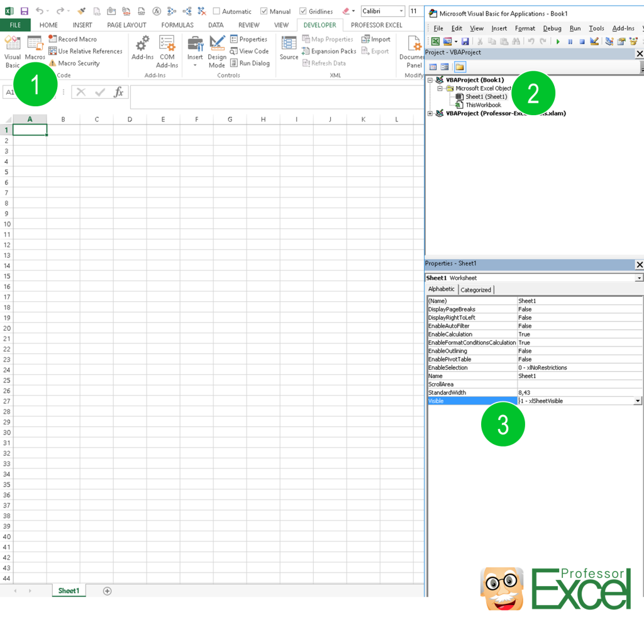Image resolution: width=644 pixels, height=644 pixels.
Task: Switch to the FORMULAS ribbon tab
Action: tap(177, 25)
